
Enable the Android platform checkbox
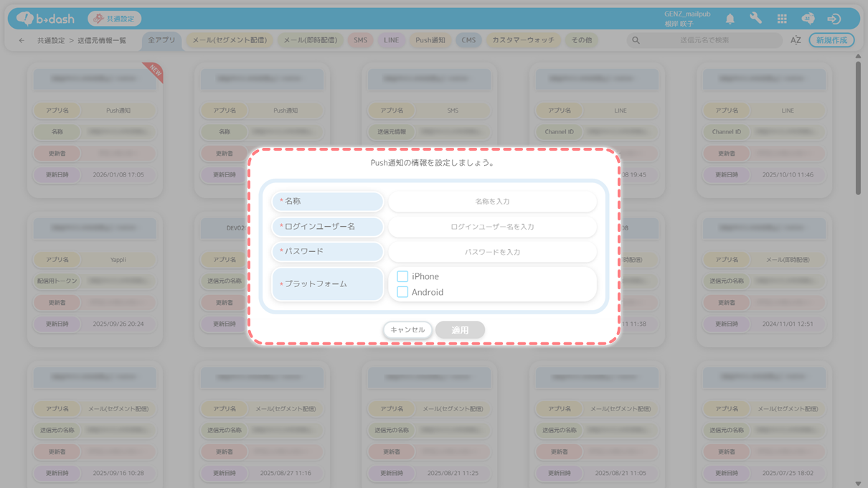402,292
